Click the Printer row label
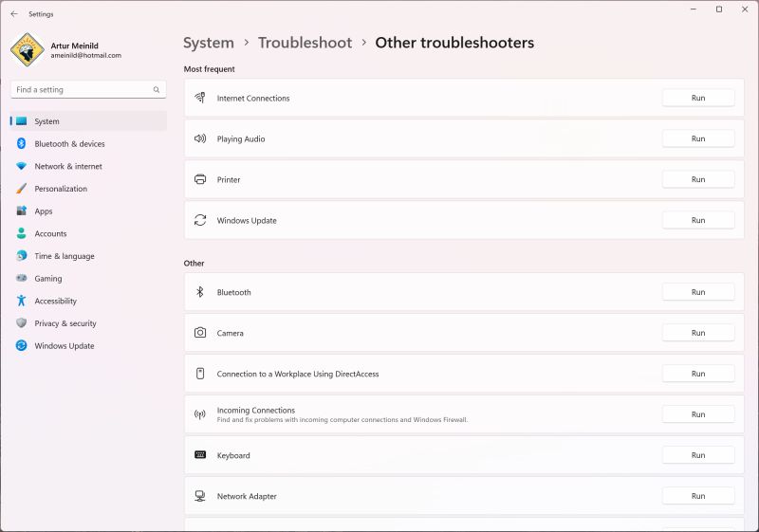Image resolution: width=759 pixels, height=532 pixels. pyautogui.click(x=229, y=180)
